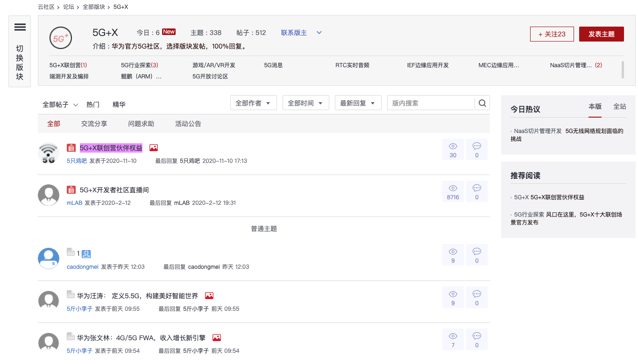Switch to the 精华 tab
The width and height of the screenshot is (638, 364).
coord(119,105)
